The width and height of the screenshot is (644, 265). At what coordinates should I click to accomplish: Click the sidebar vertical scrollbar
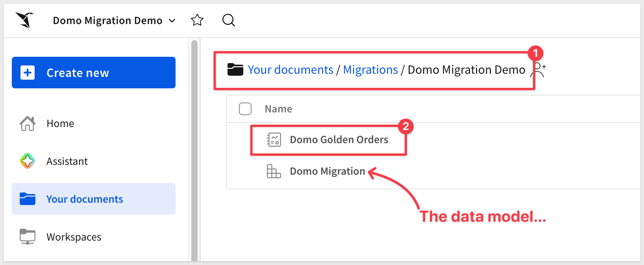click(x=194, y=150)
